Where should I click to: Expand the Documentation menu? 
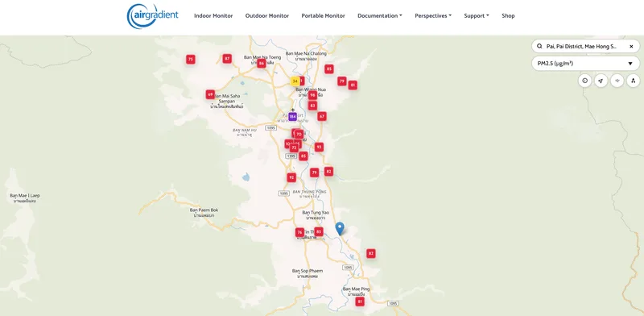(x=379, y=15)
